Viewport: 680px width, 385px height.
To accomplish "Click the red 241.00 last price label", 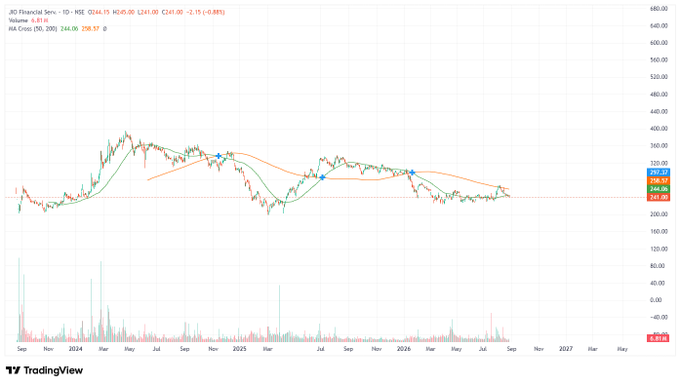I will 658,197.
